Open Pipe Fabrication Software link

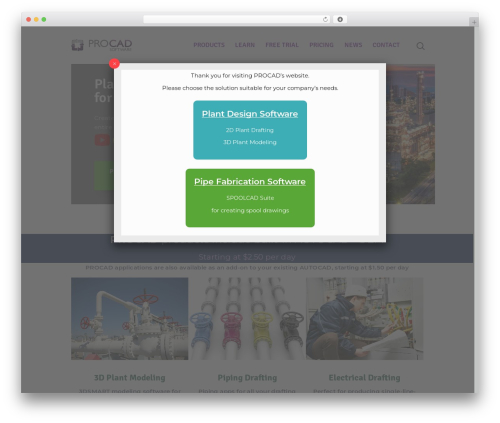250,182
